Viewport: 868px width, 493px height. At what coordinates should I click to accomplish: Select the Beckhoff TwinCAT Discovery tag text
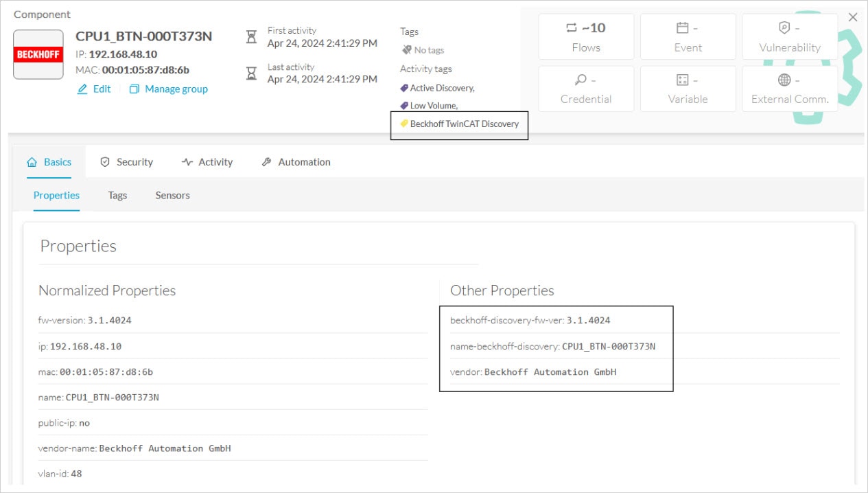(465, 124)
